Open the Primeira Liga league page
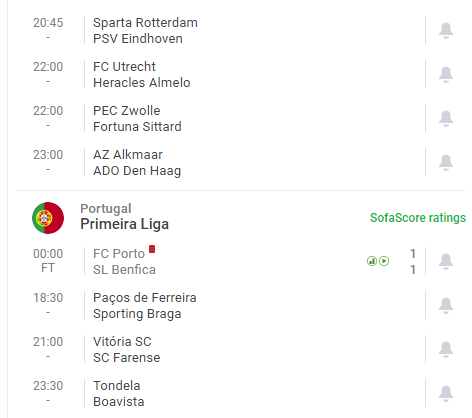472x418 pixels. point(124,224)
